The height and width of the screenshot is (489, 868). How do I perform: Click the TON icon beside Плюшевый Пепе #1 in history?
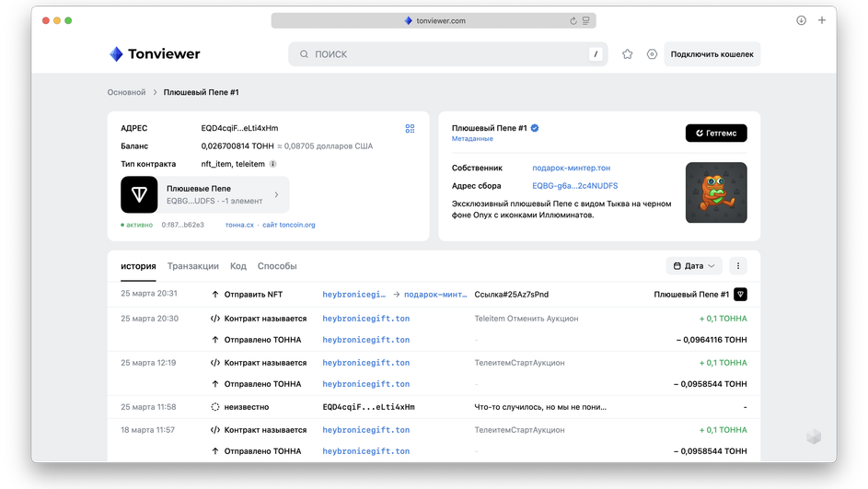pyautogui.click(x=740, y=294)
